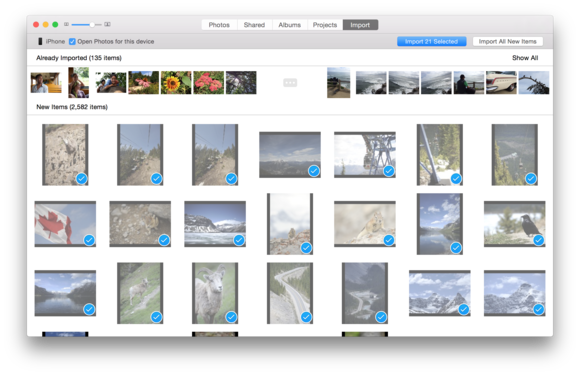The image size is (580, 375).
Task: Click the large thumbnail zoom-in icon
Action: [107, 24]
